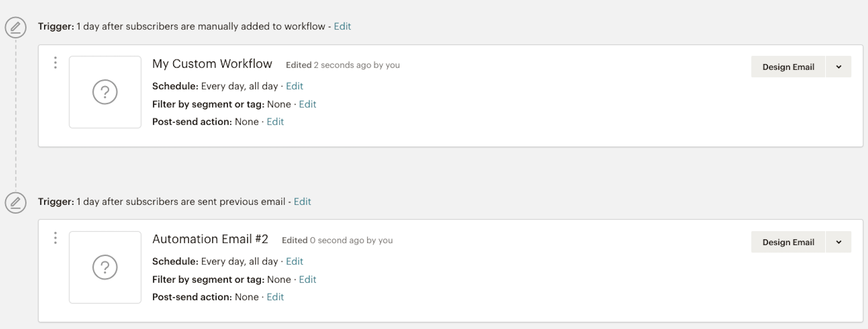The image size is (868, 329).
Task: Click the pencil icon beside the previous-email trigger
Action: [x=15, y=203]
